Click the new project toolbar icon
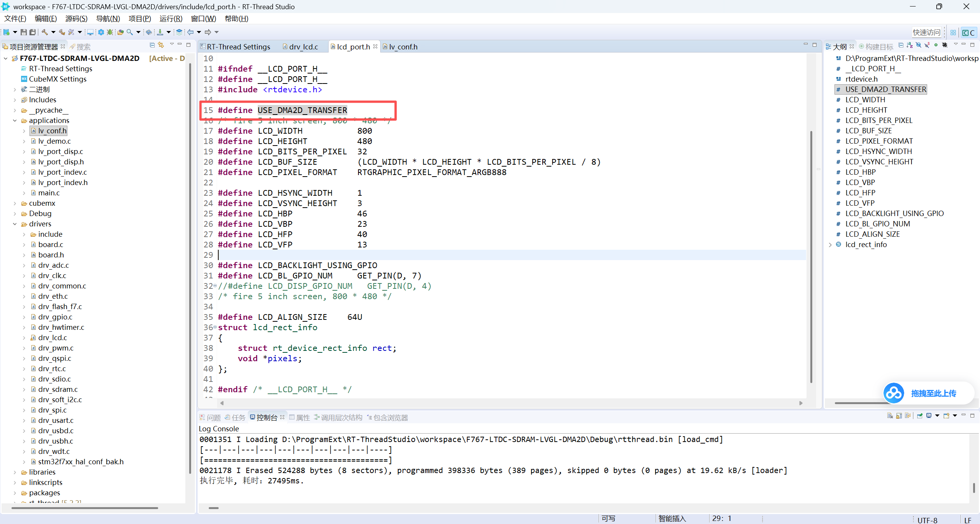Viewport: 980px width, 524px height. (6, 32)
